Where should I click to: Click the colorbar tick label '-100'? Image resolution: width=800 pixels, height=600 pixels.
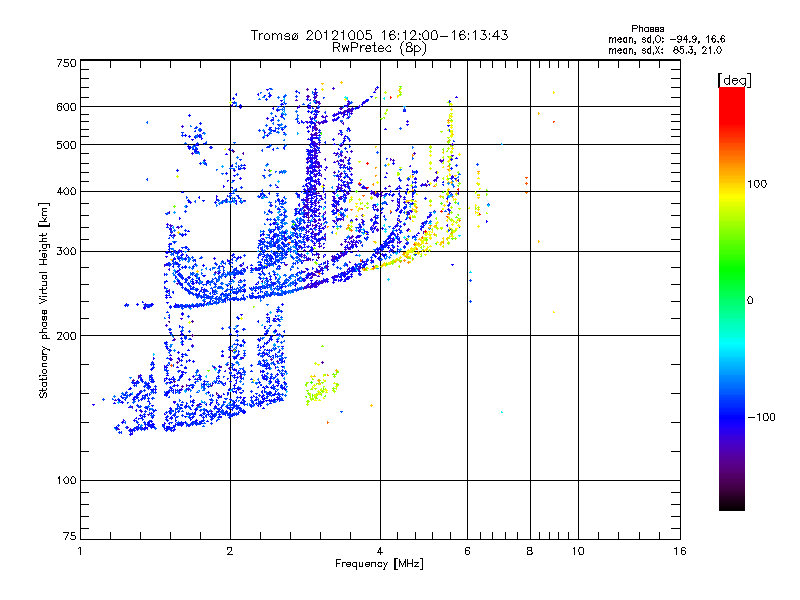(761, 417)
